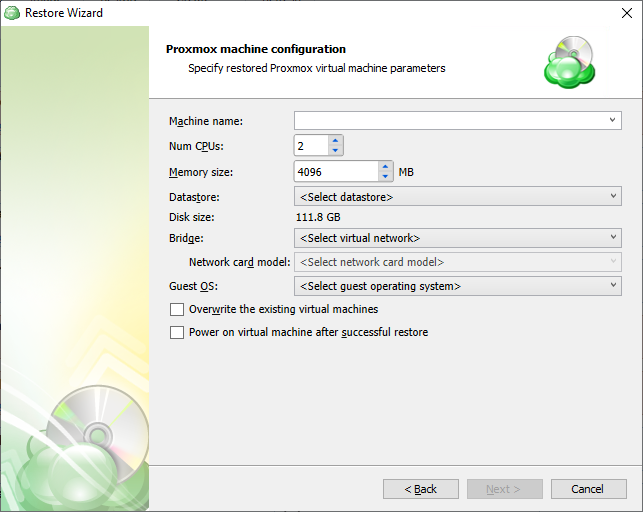The width and height of the screenshot is (643, 512).
Task: Open the Select datastore dropdown
Action: click(458, 196)
